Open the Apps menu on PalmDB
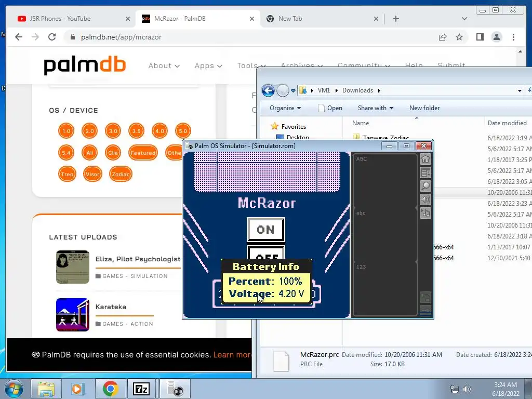The width and height of the screenshot is (532, 399). [x=208, y=66]
